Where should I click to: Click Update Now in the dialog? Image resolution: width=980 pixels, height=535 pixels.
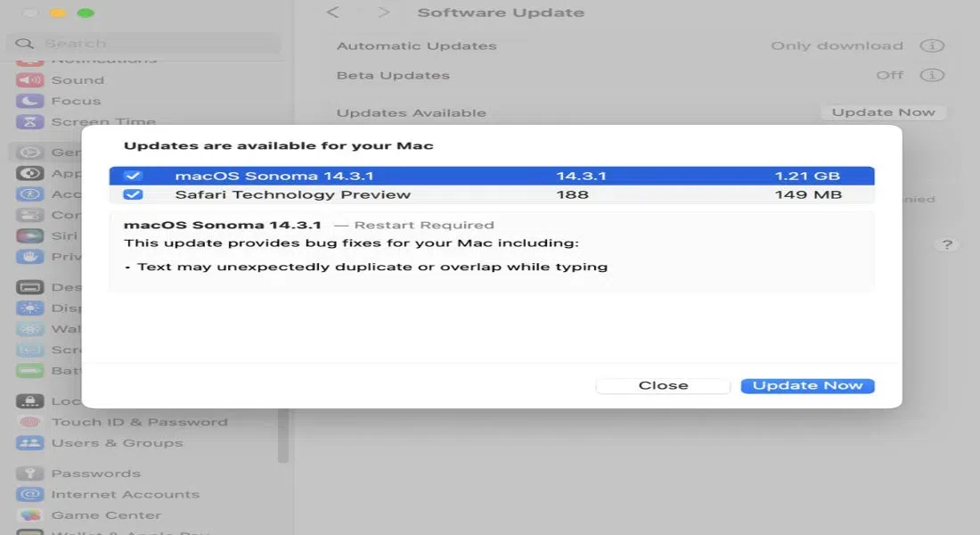(x=806, y=385)
